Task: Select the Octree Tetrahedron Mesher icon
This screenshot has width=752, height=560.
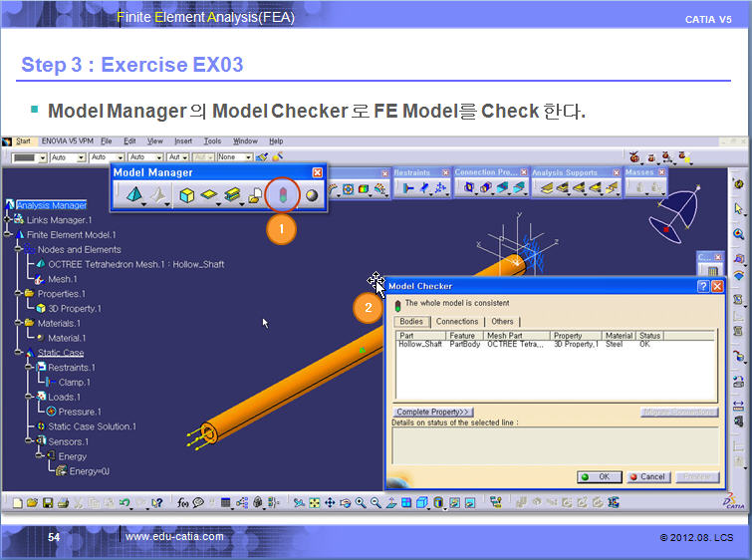Action: (x=132, y=196)
